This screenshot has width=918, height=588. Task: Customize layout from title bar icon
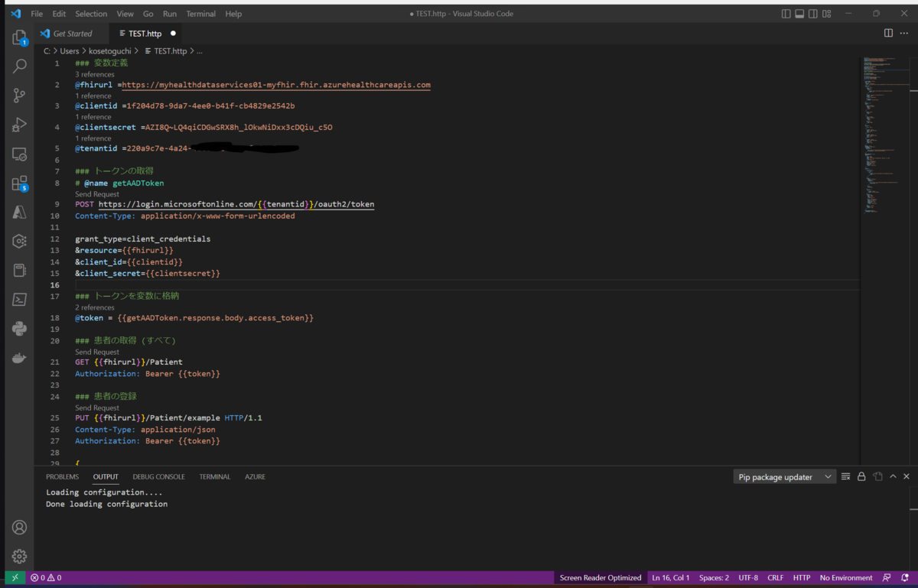click(827, 14)
